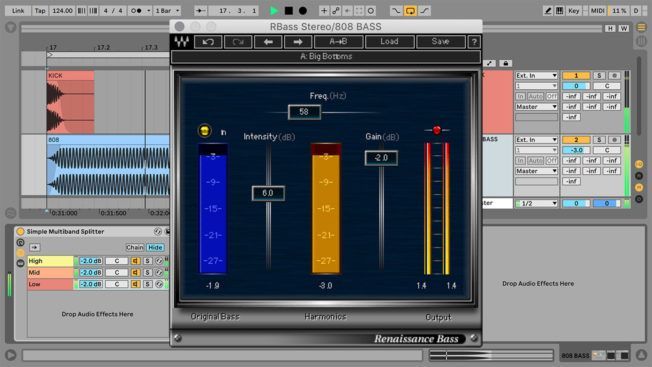Toggle the loop switch in the transport

pos(410,11)
